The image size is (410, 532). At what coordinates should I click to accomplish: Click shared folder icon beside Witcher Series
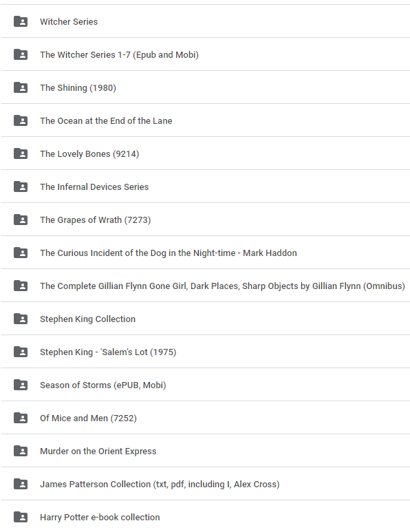[21, 21]
